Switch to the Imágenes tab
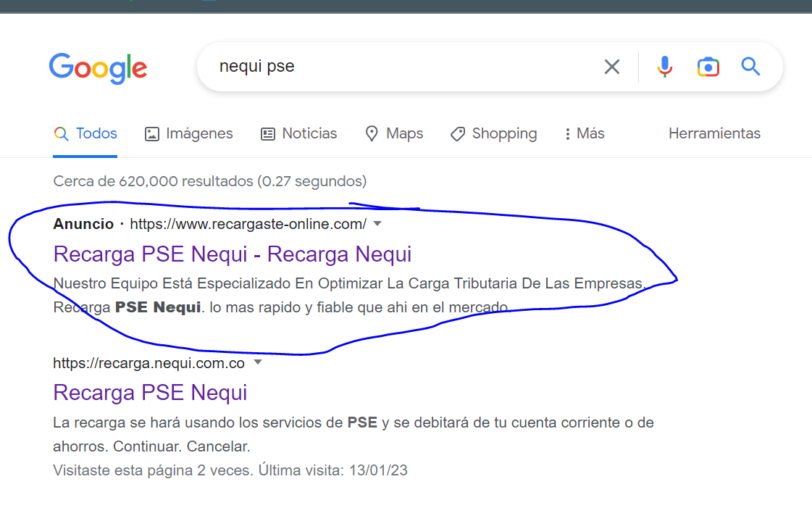The width and height of the screenshot is (812, 508). coord(188,133)
